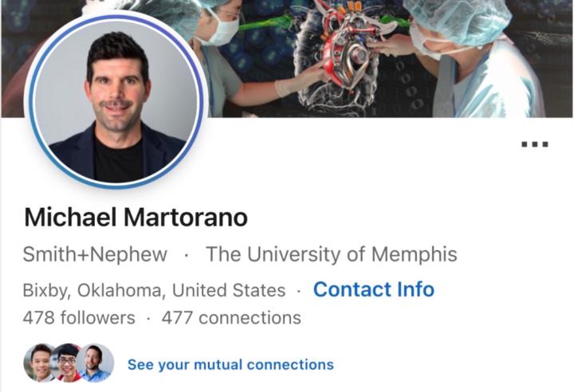View the 477 connections list

pos(231,317)
